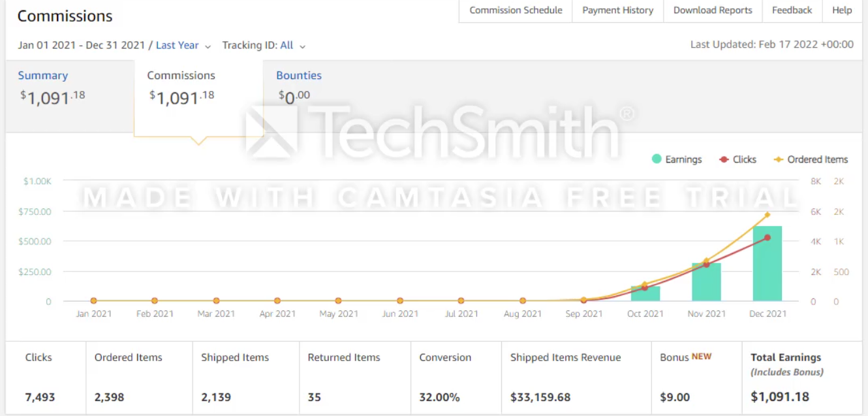868x416 pixels.
Task: Toggle the Ordered Items legend item
Action: tap(811, 159)
